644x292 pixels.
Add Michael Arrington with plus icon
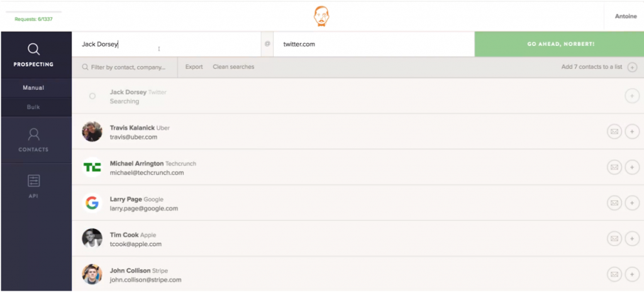(x=632, y=167)
